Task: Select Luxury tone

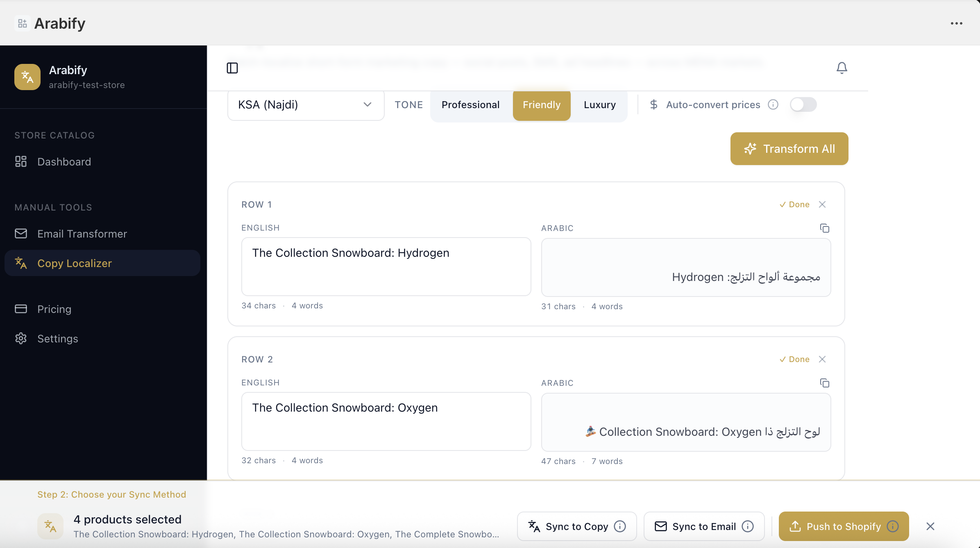Action: pyautogui.click(x=599, y=105)
